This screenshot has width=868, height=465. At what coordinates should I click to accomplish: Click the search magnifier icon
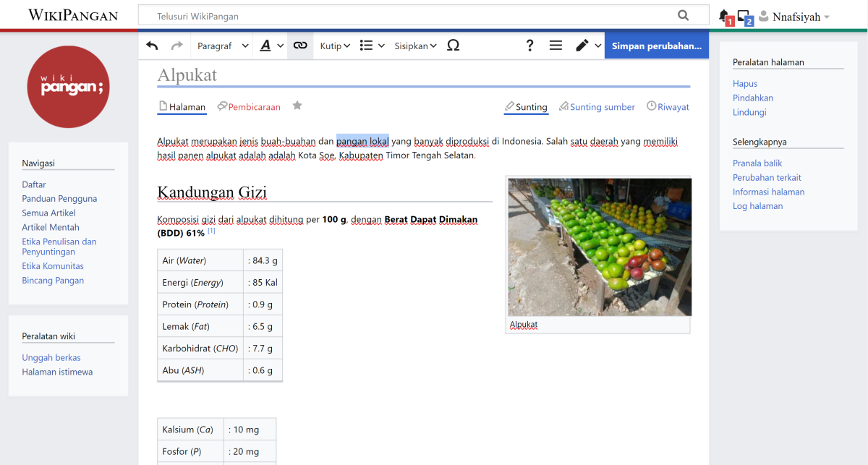pos(683,14)
